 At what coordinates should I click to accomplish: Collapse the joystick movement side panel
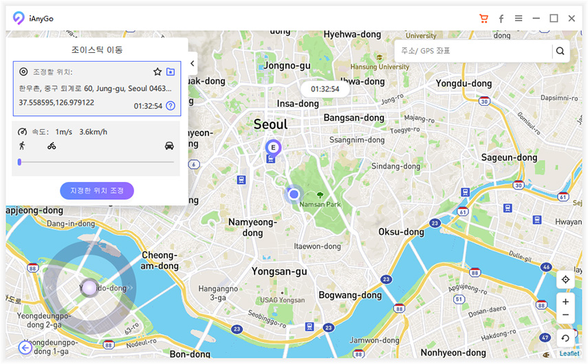pos(193,63)
